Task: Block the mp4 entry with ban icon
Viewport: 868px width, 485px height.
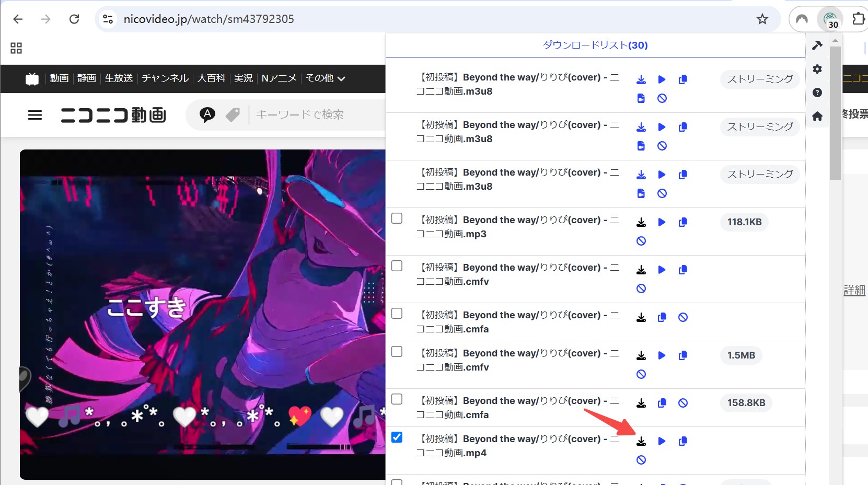Action: 641,460
